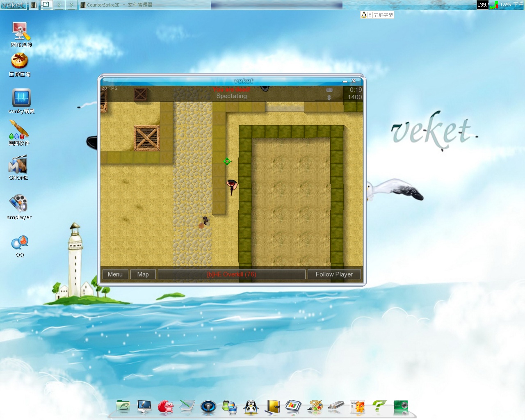Open the yellow notebook dock icon
Screen dimensions: 525x420
272,407
